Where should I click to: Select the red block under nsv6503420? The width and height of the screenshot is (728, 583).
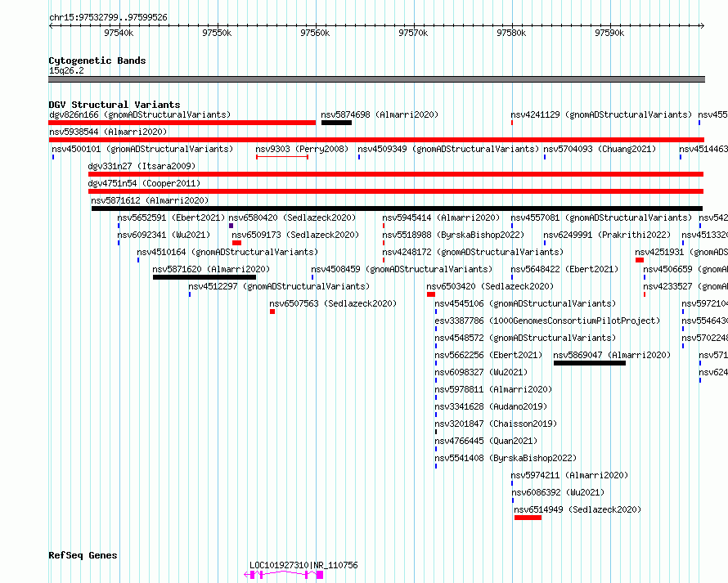pyautogui.click(x=431, y=294)
